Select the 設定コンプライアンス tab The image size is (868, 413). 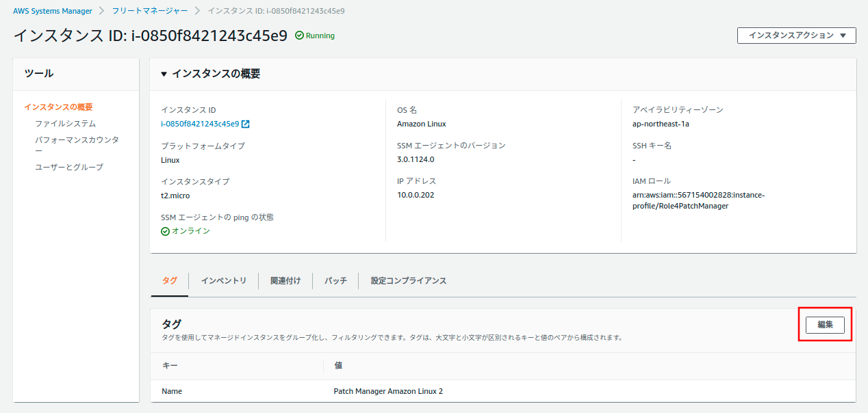click(409, 280)
